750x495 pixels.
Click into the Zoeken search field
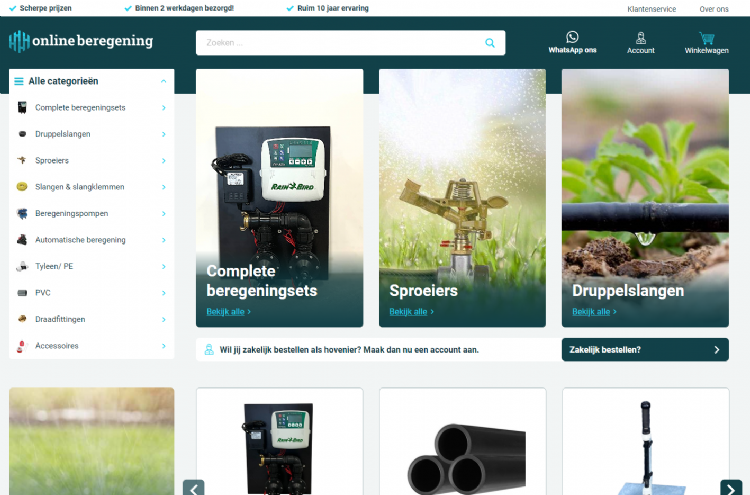[x=340, y=43]
